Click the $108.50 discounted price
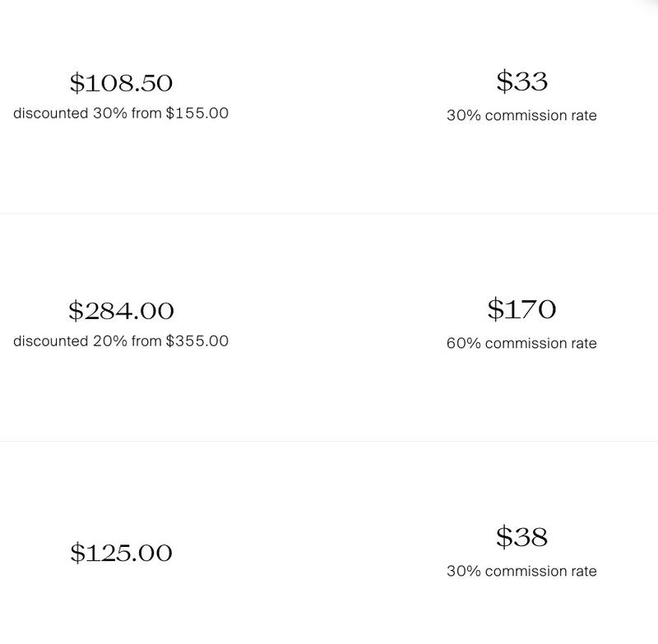The height and width of the screenshot is (644, 658). click(121, 83)
